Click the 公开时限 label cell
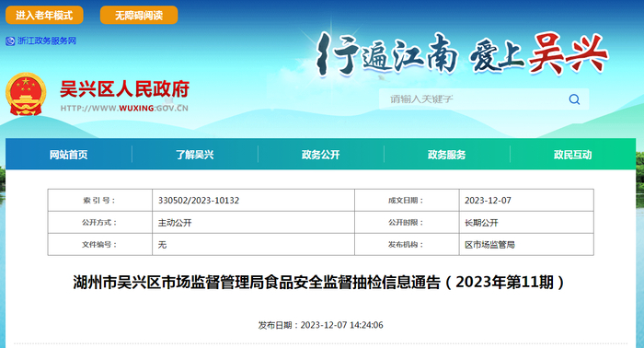 (407, 223)
